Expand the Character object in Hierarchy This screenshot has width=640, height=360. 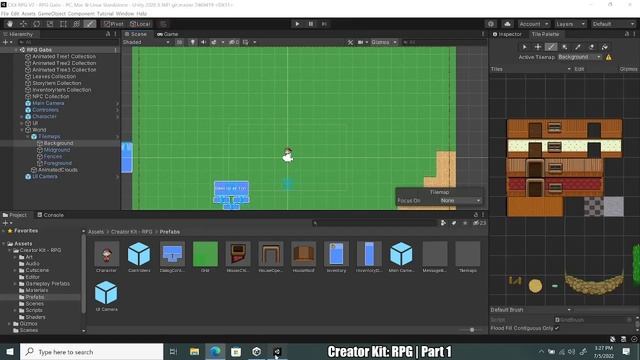(22, 116)
